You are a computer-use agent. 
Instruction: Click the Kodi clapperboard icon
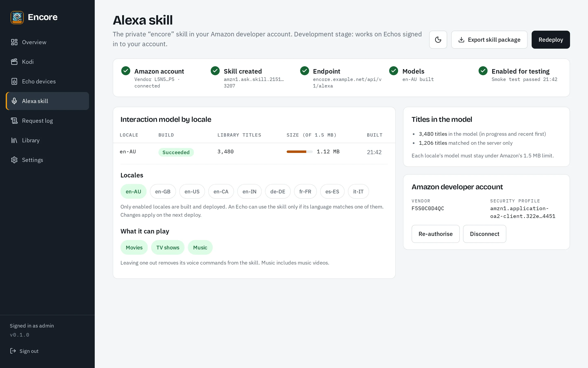[14, 62]
